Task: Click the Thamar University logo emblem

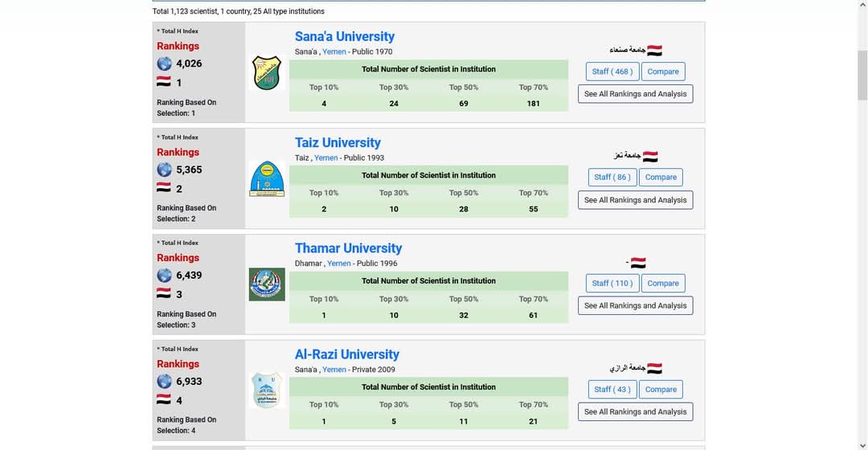Action: tap(267, 284)
